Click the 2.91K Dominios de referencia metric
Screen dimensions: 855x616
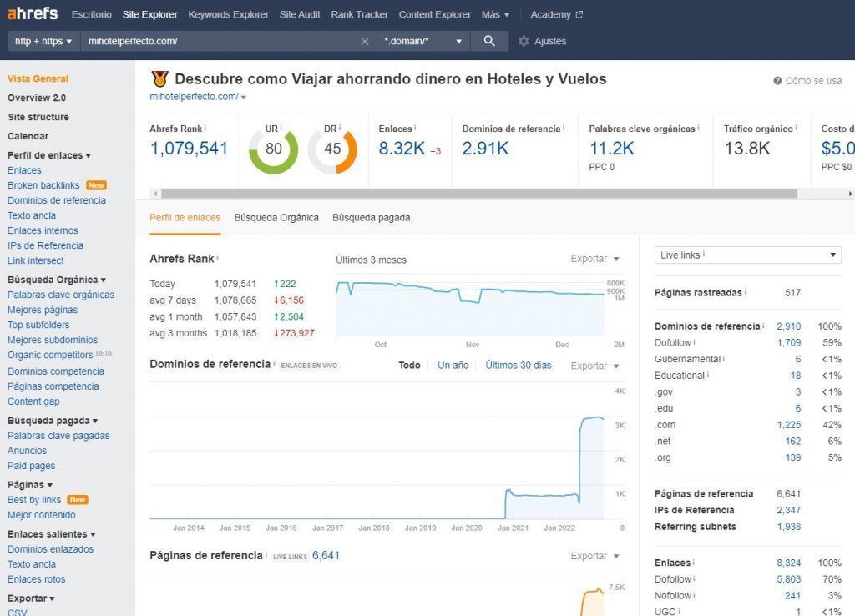click(x=485, y=149)
